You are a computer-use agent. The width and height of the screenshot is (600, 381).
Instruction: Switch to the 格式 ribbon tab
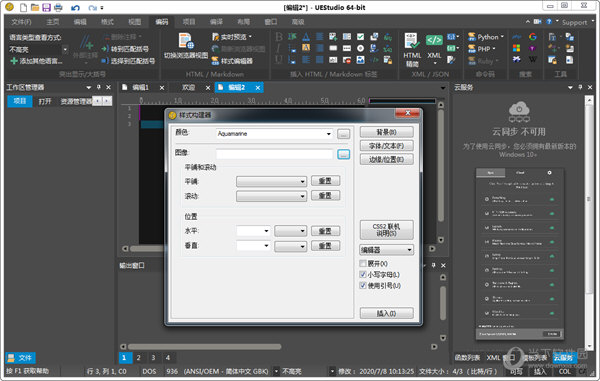coord(107,22)
